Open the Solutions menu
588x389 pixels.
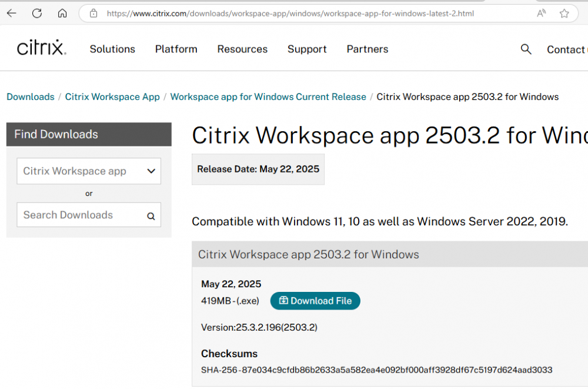pyautogui.click(x=112, y=49)
